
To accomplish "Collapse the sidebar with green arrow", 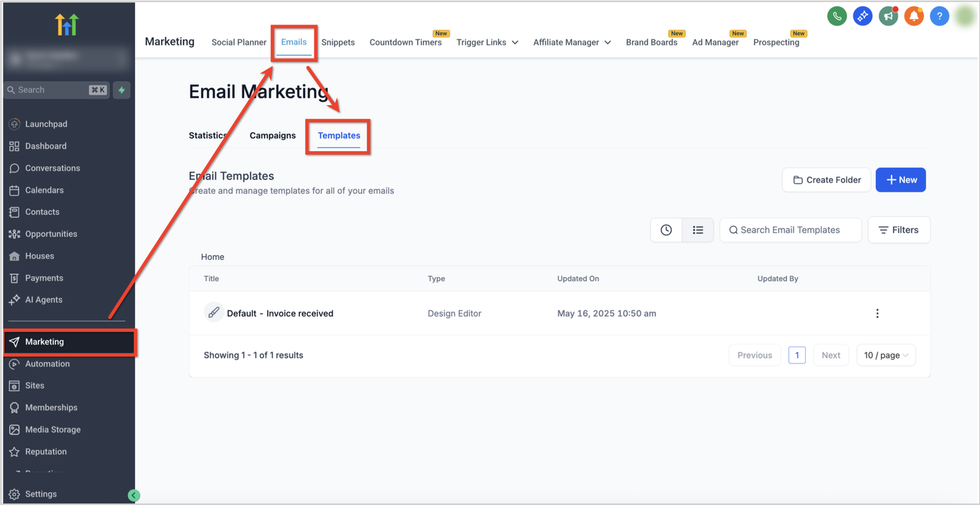I will [134, 495].
